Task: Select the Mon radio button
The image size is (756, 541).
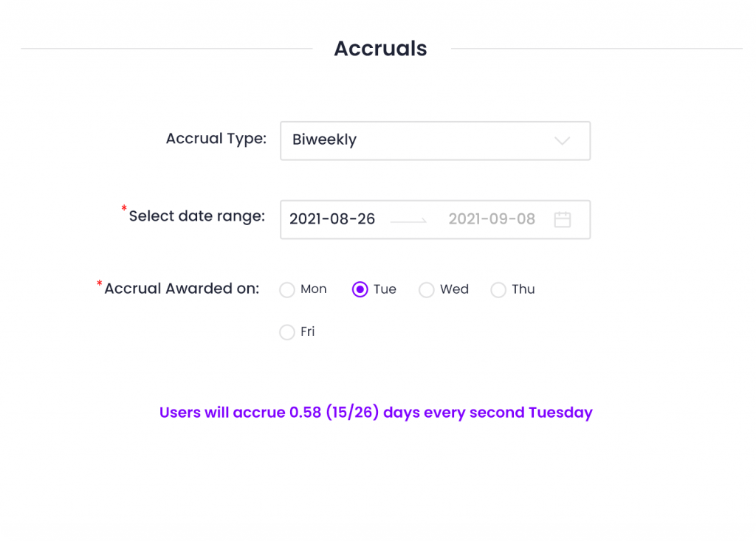Action: (x=287, y=290)
